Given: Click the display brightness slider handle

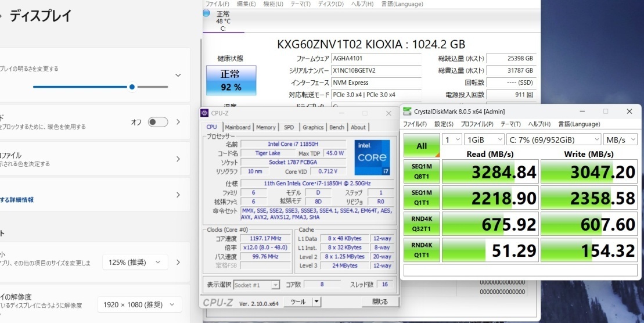Looking at the screenshot, I should 132,87.
